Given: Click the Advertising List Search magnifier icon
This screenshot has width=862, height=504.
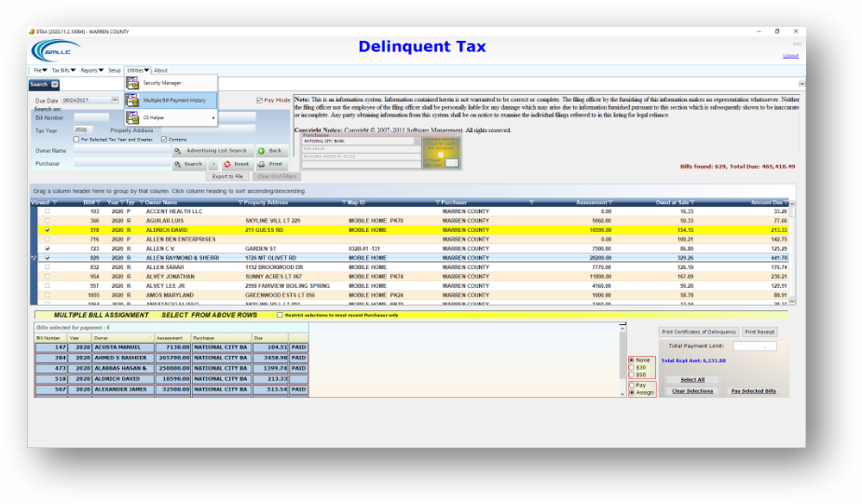Looking at the screenshot, I should pyautogui.click(x=179, y=150).
